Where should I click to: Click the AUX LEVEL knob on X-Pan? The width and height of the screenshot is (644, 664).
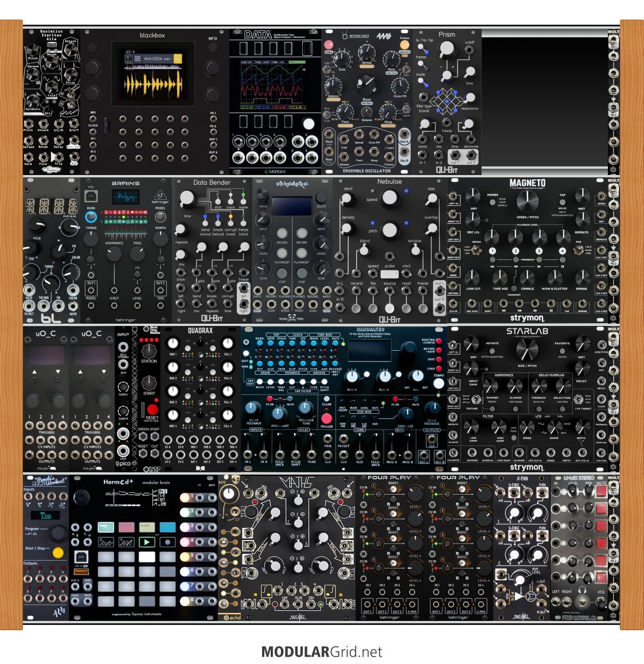point(520,581)
